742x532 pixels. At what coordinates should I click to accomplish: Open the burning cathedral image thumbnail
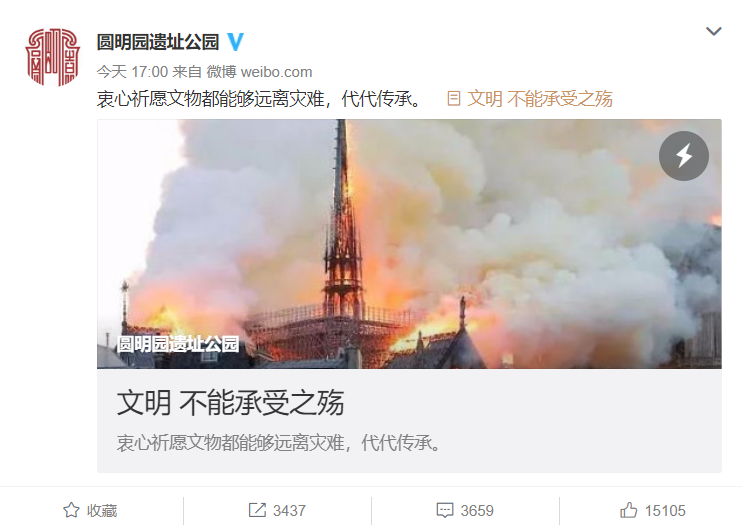(409, 244)
